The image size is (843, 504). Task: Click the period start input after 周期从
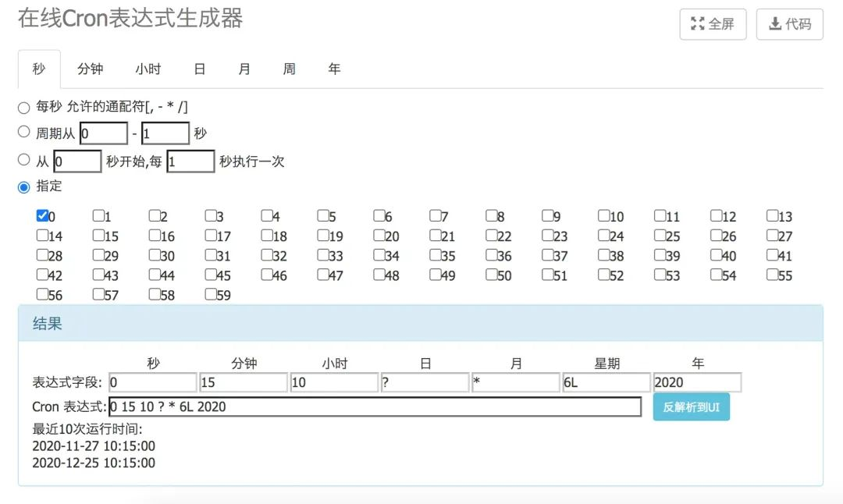tap(104, 133)
